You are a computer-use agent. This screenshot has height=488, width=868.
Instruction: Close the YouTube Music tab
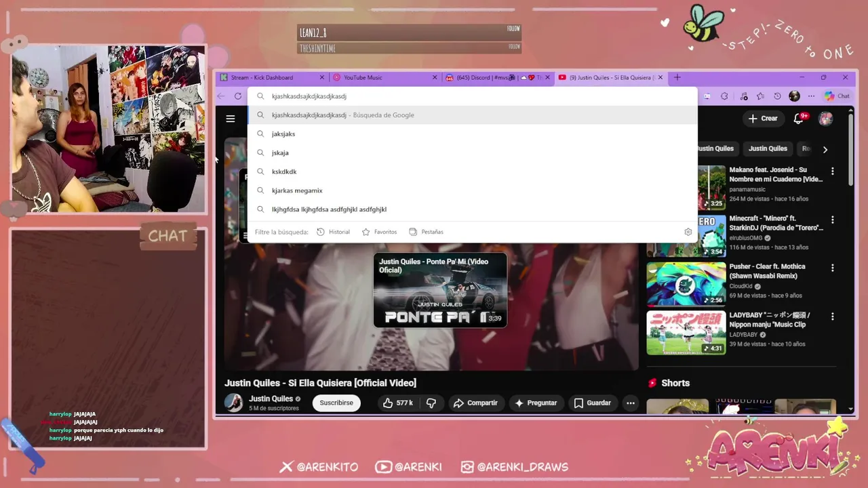pyautogui.click(x=435, y=77)
